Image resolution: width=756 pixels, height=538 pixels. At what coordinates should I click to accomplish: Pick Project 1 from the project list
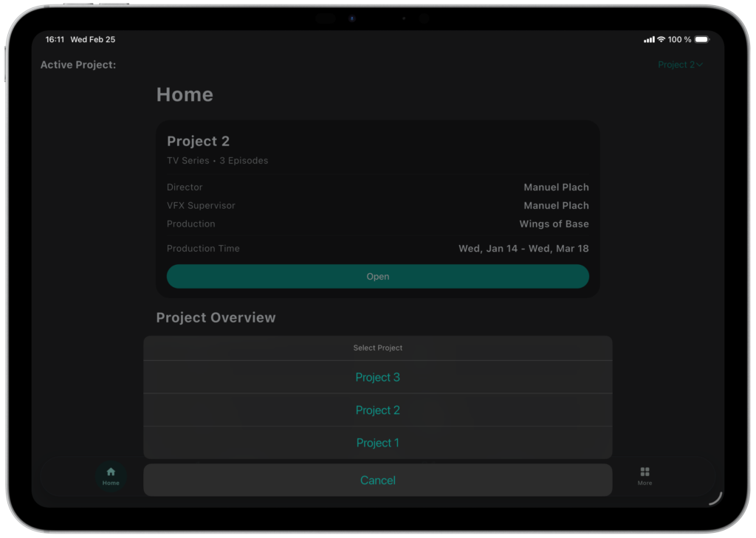pyautogui.click(x=377, y=443)
